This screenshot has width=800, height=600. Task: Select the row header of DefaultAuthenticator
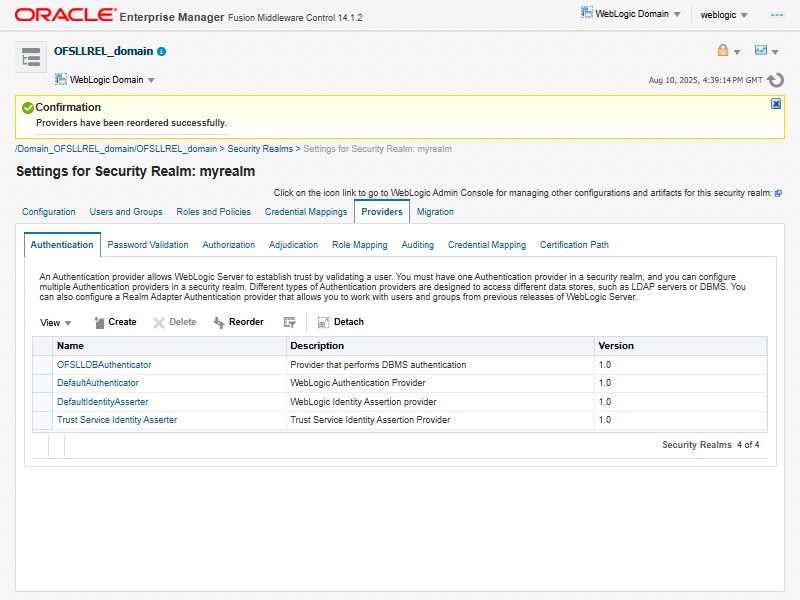point(42,383)
